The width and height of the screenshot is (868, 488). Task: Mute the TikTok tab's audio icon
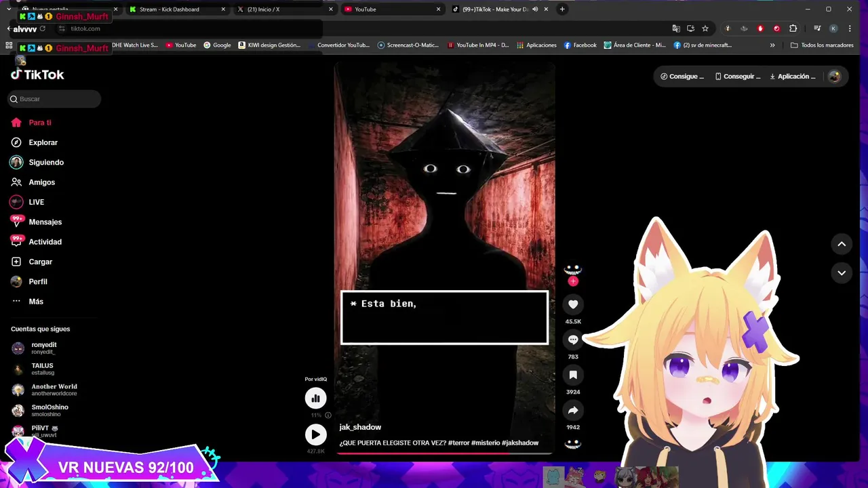535,9
